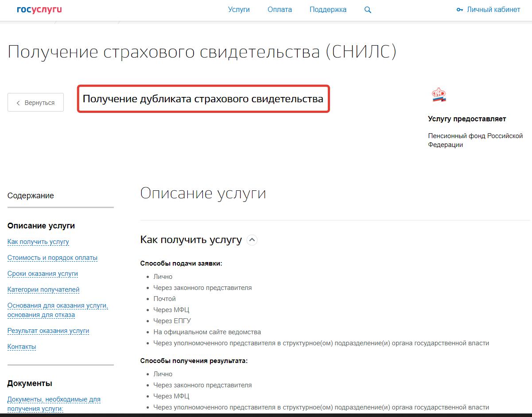Click the Как получить услугу heading
532x417 pixels.
coord(191,240)
